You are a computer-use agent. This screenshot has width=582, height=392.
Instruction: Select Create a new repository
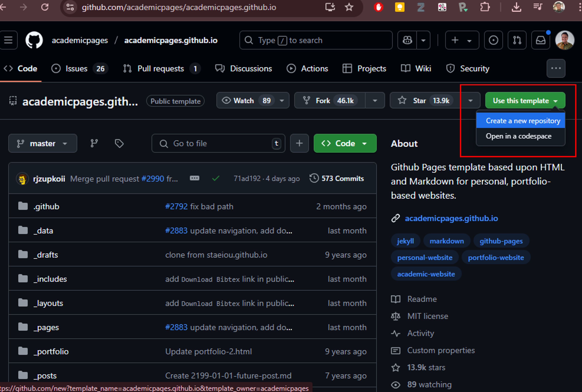[520, 120]
